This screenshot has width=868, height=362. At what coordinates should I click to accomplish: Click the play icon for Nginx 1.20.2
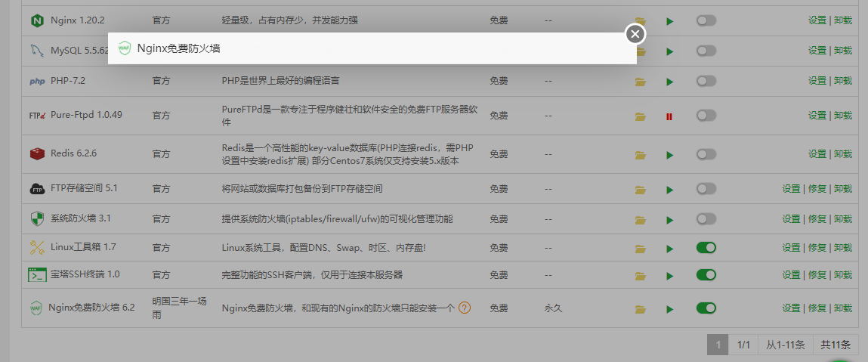click(x=670, y=21)
